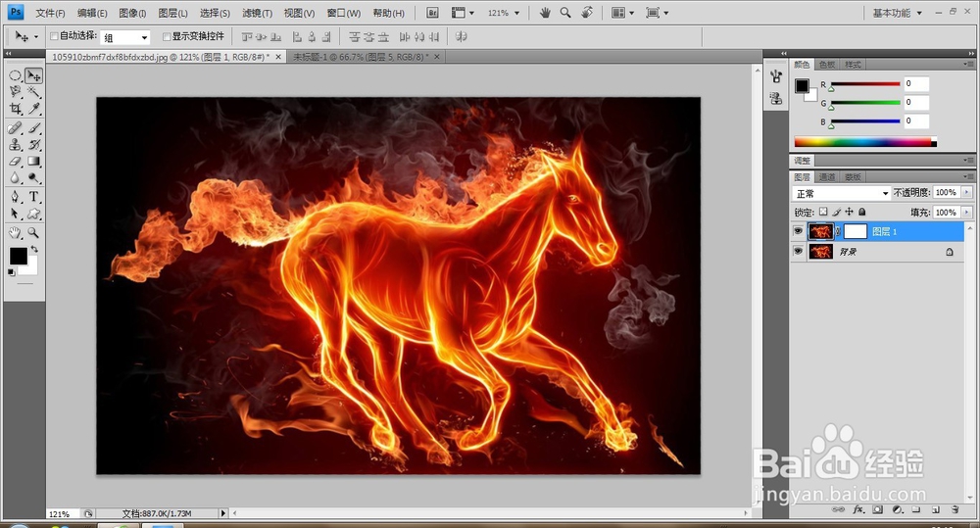This screenshot has width=980, height=528.
Task: Select the Custom Shape tool
Action: coord(33,214)
